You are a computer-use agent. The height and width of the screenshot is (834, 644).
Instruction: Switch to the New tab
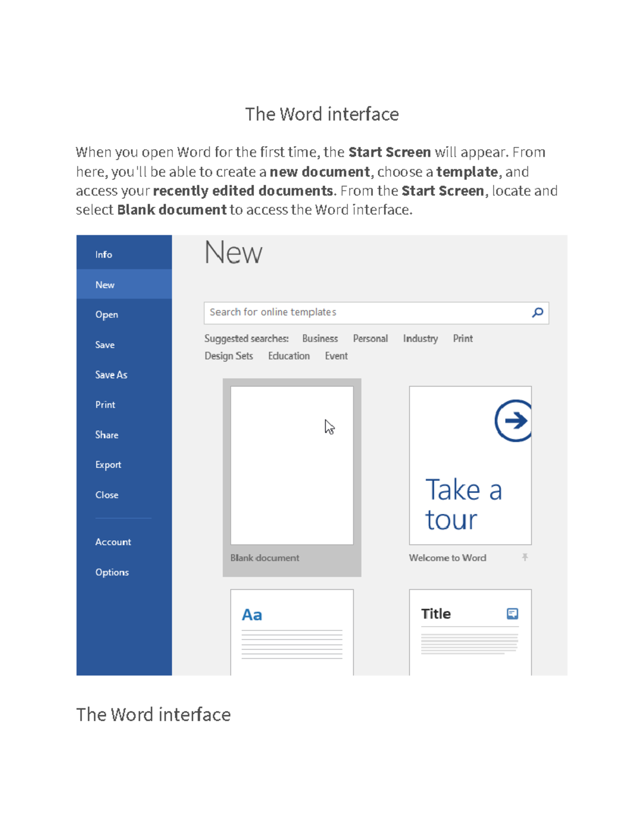pyautogui.click(x=105, y=285)
